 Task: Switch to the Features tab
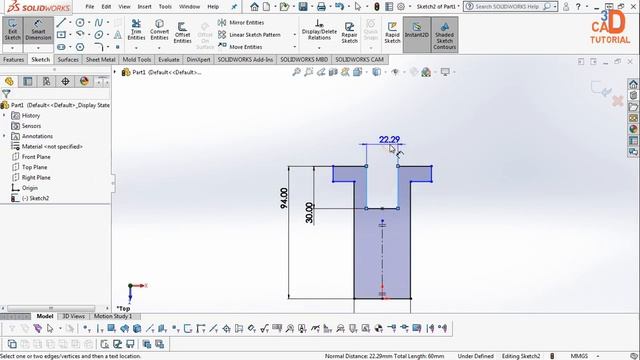coord(13,60)
